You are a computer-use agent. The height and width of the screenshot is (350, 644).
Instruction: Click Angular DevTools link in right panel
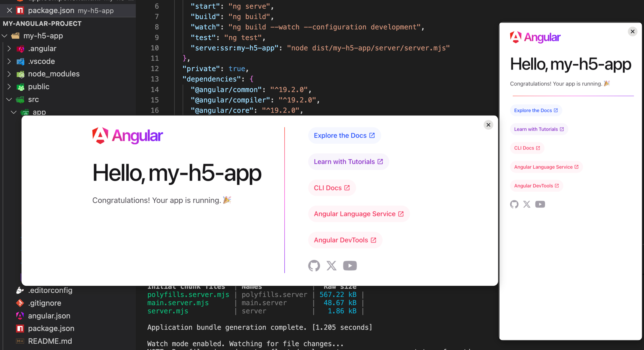[x=536, y=186]
